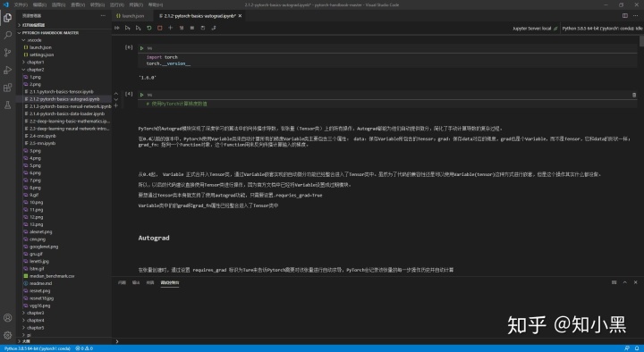Open the Accounts icon in activity bar
Image resolution: width=644 pixels, height=352 pixels.
[x=7, y=317]
